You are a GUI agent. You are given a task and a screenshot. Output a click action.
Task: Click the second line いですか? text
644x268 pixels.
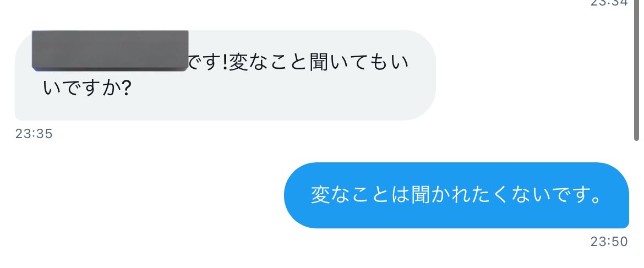coord(87,88)
